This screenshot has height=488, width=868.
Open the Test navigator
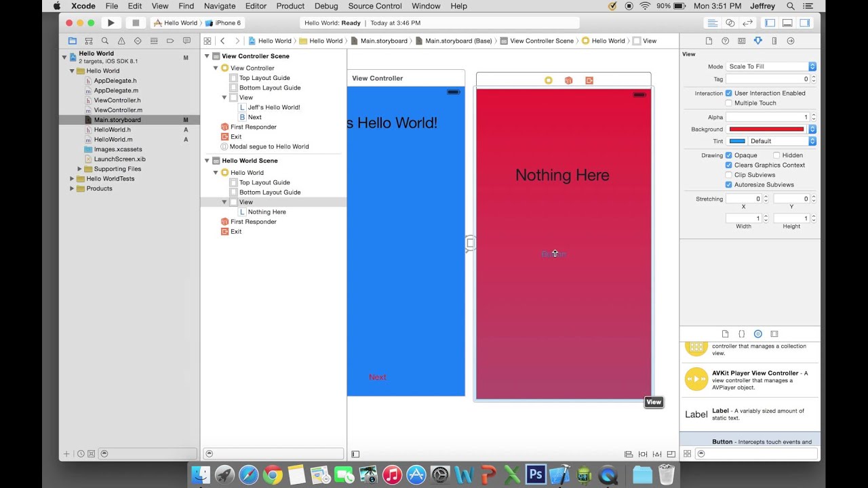138,41
